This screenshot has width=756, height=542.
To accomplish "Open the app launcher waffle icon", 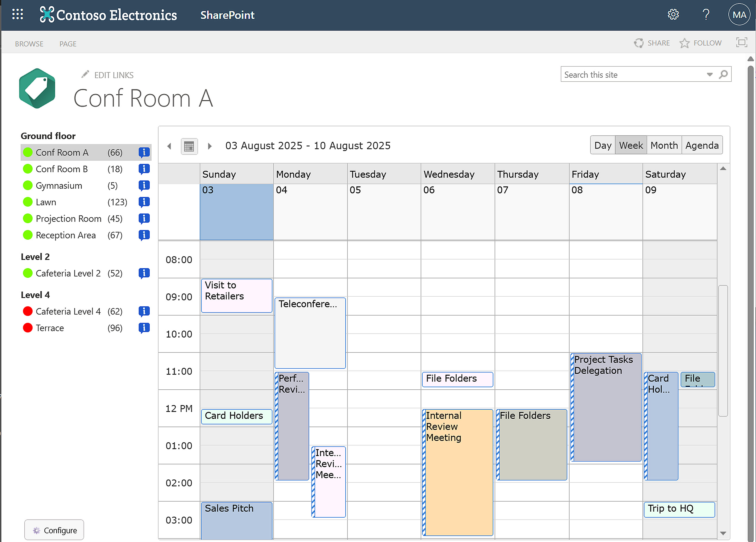I will point(17,15).
